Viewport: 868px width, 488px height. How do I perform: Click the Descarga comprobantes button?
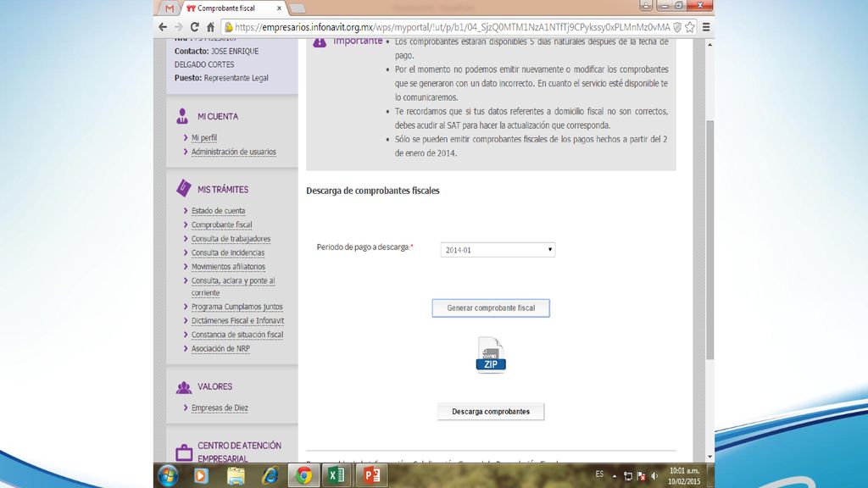coord(491,412)
